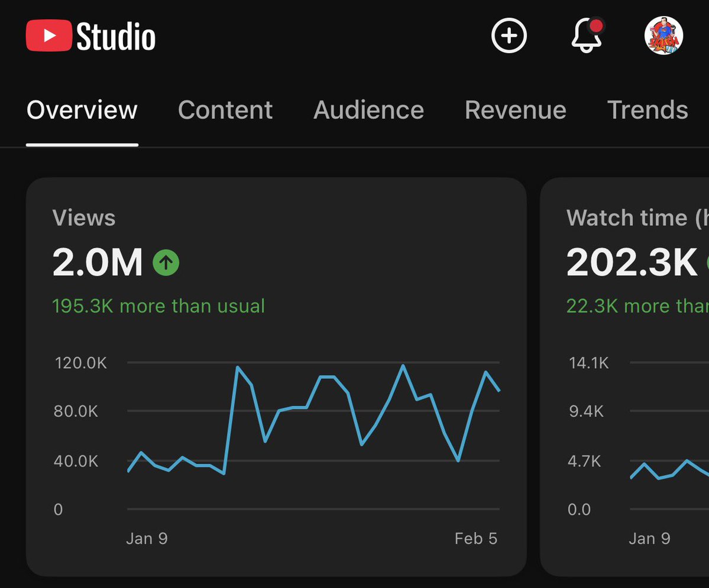709x588 pixels.
Task: Tap the 195.3K more than usual text
Action: coord(158,306)
